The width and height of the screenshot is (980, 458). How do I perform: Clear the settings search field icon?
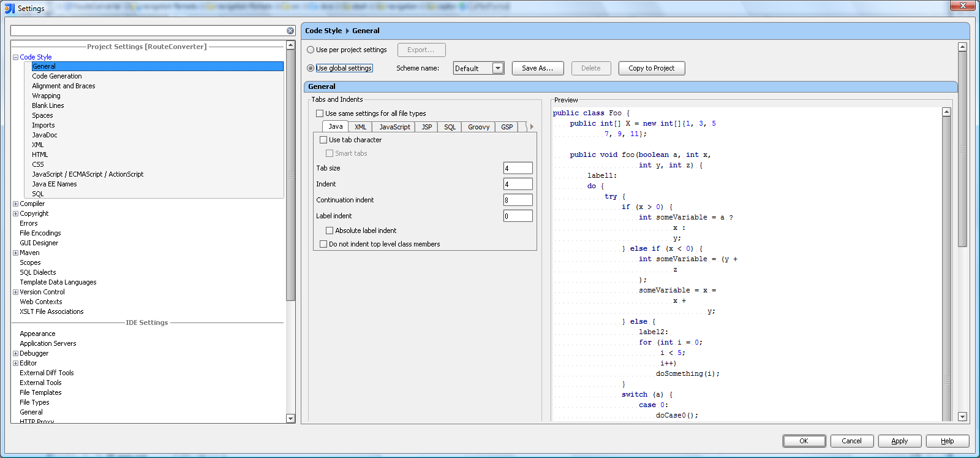click(290, 31)
